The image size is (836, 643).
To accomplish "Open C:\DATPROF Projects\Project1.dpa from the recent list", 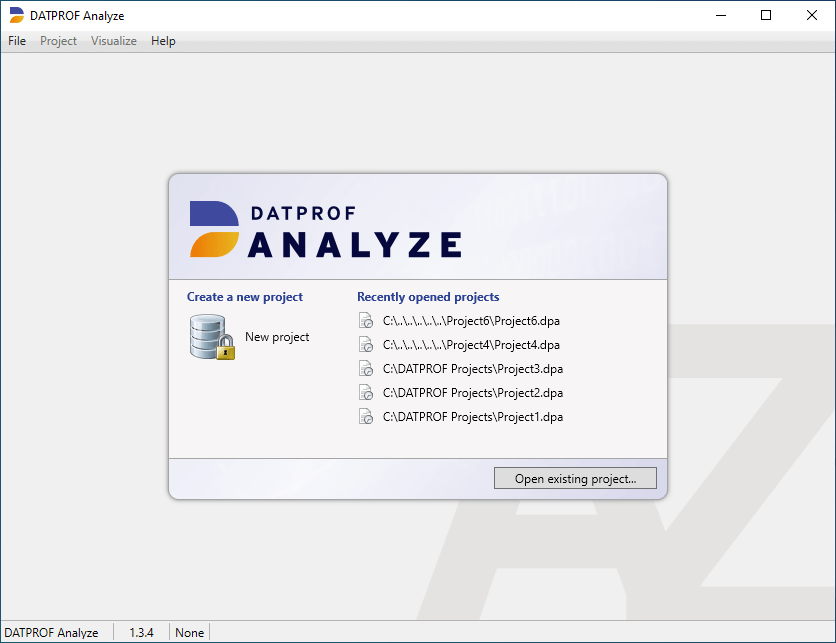I will (472, 417).
